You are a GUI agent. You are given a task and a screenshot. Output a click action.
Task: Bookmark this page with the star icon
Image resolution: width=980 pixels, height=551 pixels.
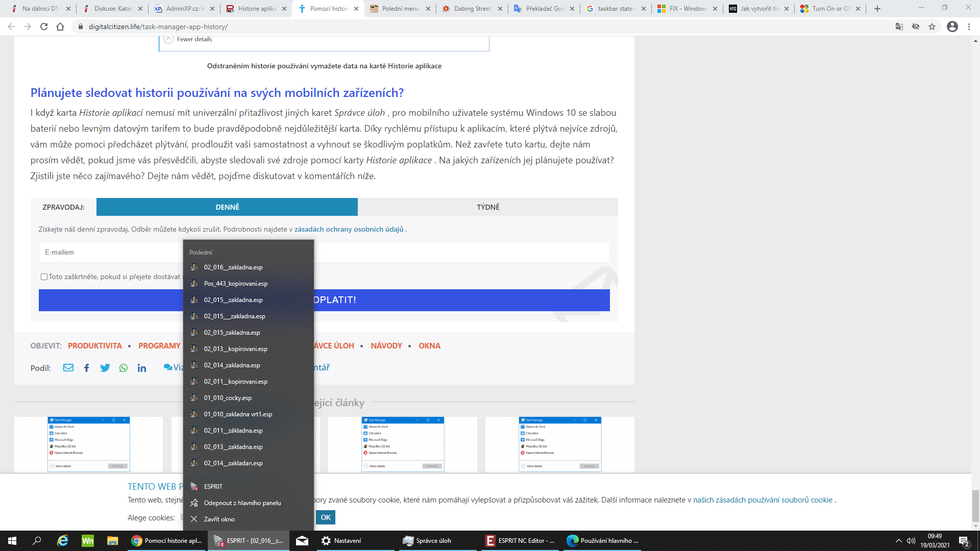click(932, 27)
